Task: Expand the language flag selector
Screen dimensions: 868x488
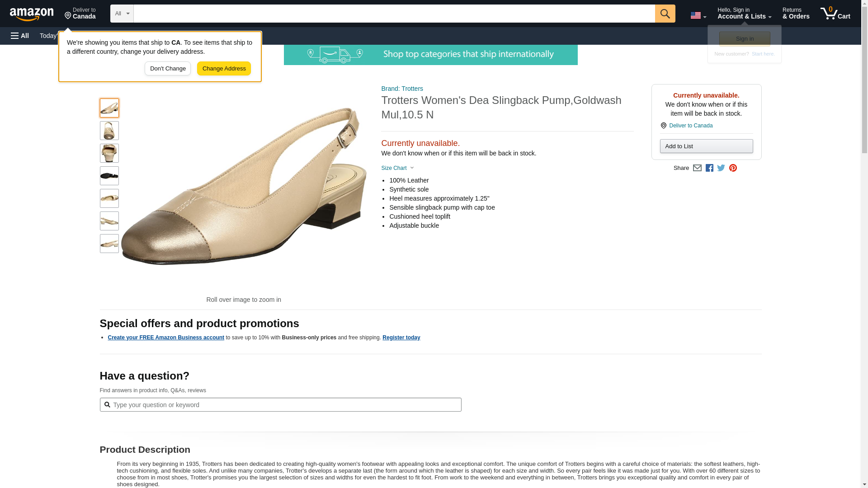Action: point(698,15)
